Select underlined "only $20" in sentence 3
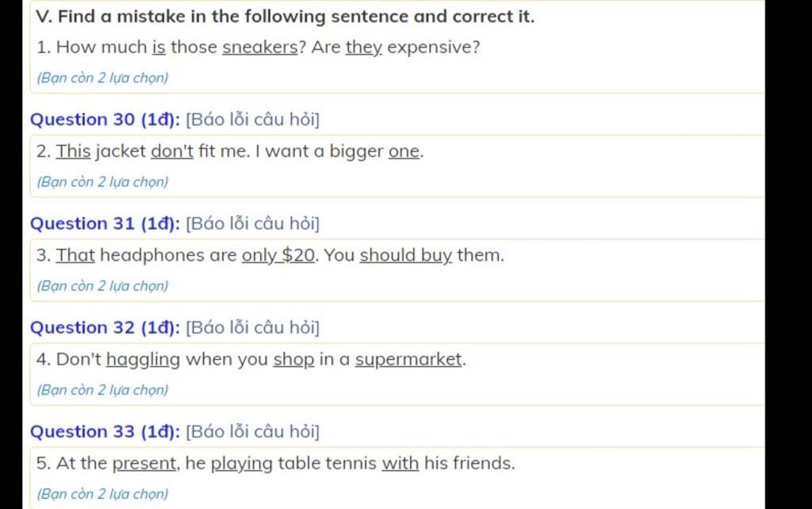The image size is (812, 509). 278,255
